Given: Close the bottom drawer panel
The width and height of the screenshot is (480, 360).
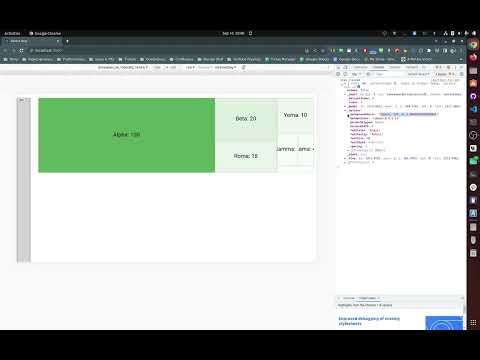Looking at the screenshot, I should (462, 298).
